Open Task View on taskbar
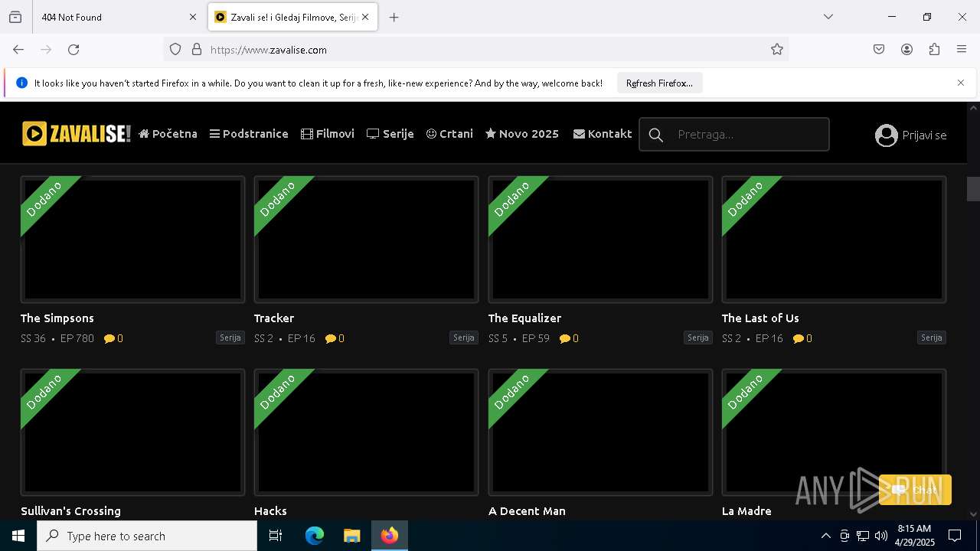 (276, 536)
